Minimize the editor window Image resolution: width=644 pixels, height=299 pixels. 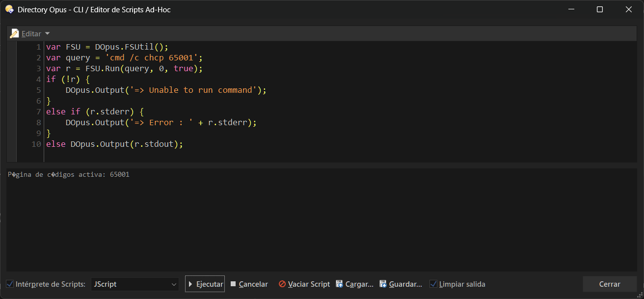571,9
